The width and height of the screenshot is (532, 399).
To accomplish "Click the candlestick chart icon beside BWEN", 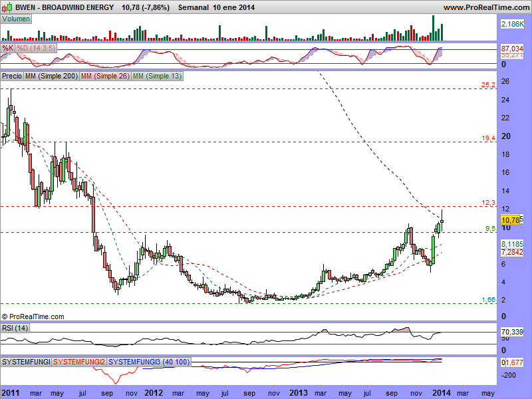I will click(7, 7).
